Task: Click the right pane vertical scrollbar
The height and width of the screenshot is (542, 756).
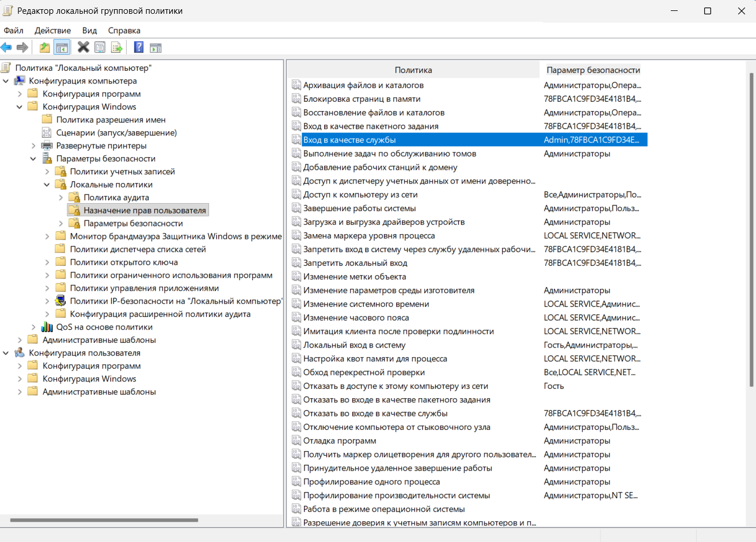Action: [x=751, y=229]
